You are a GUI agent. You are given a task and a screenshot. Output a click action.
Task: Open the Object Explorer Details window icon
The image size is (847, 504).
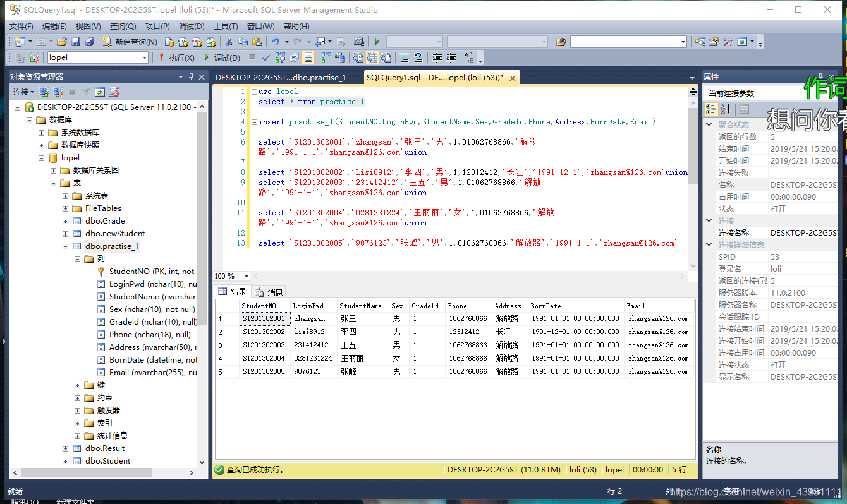click(700, 42)
